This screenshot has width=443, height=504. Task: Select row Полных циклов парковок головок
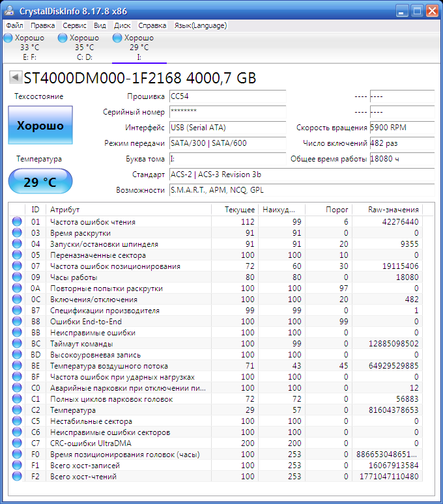click(x=216, y=399)
